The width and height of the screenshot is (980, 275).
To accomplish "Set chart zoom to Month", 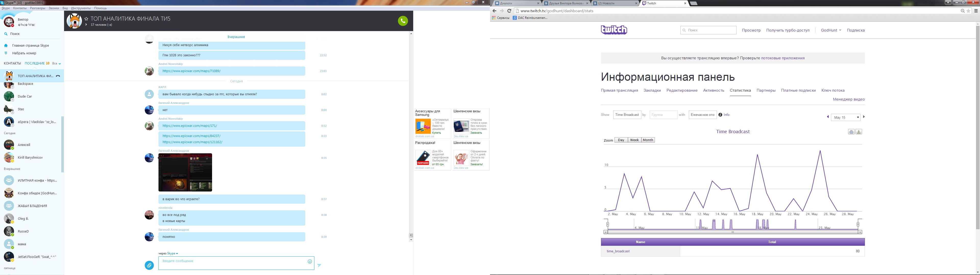I will click(648, 140).
